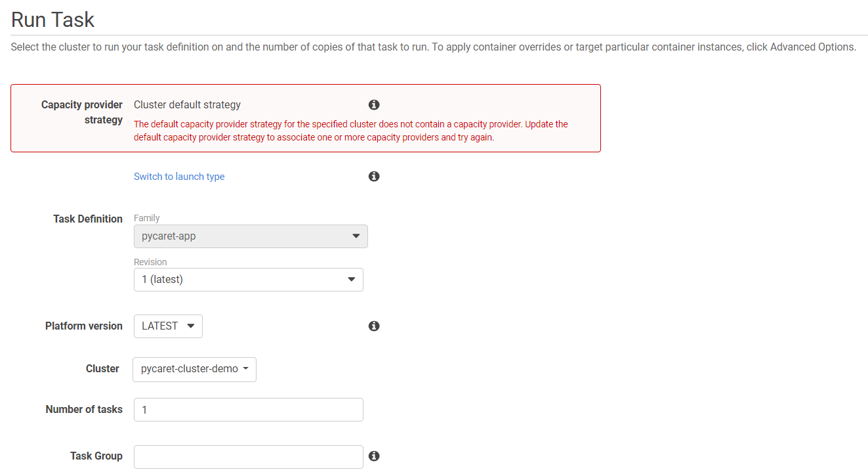Open the Family dropdown showing pycaret-app
This screenshot has width=868, height=476.
click(x=251, y=236)
